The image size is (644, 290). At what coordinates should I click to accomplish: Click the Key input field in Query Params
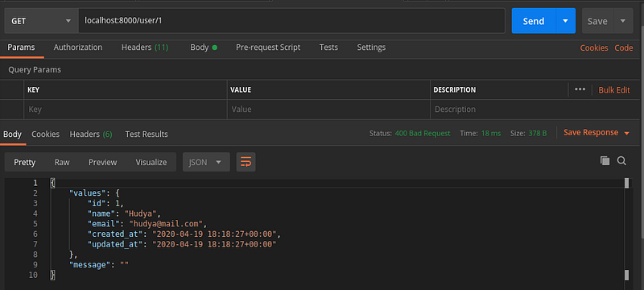pos(126,110)
